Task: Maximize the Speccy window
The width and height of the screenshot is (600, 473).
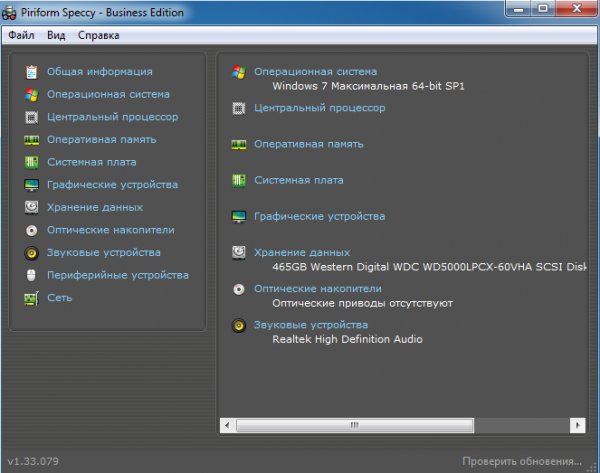Action: tap(543, 9)
